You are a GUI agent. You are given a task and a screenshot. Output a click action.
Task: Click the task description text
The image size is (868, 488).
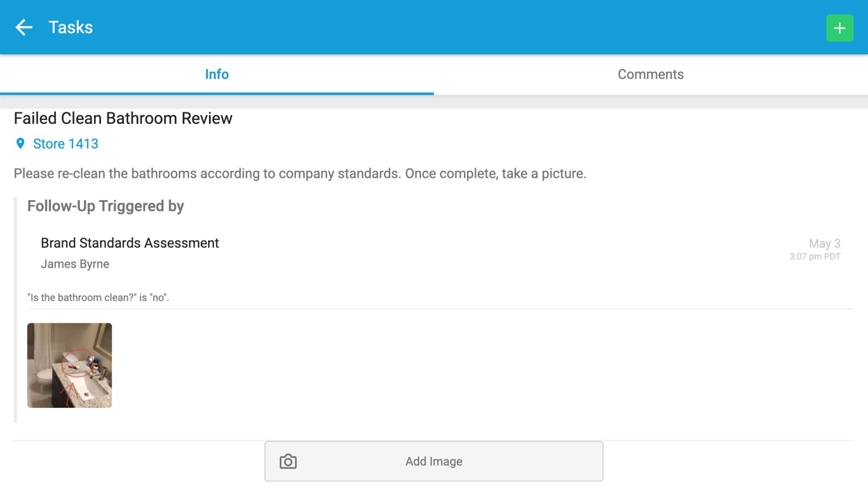click(x=299, y=173)
